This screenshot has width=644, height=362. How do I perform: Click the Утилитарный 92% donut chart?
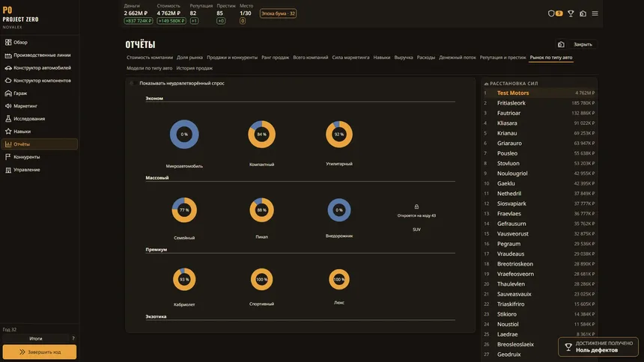[338, 134]
